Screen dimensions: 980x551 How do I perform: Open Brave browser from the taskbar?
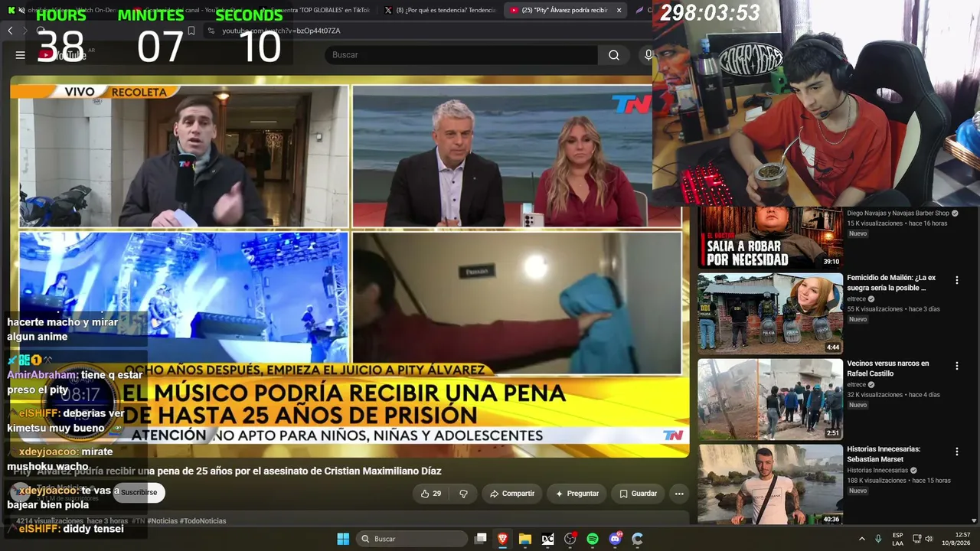(502, 539)
